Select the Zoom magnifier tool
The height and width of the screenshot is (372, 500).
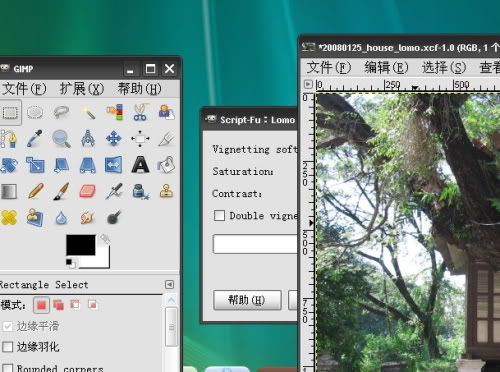(x=61, y=139)
